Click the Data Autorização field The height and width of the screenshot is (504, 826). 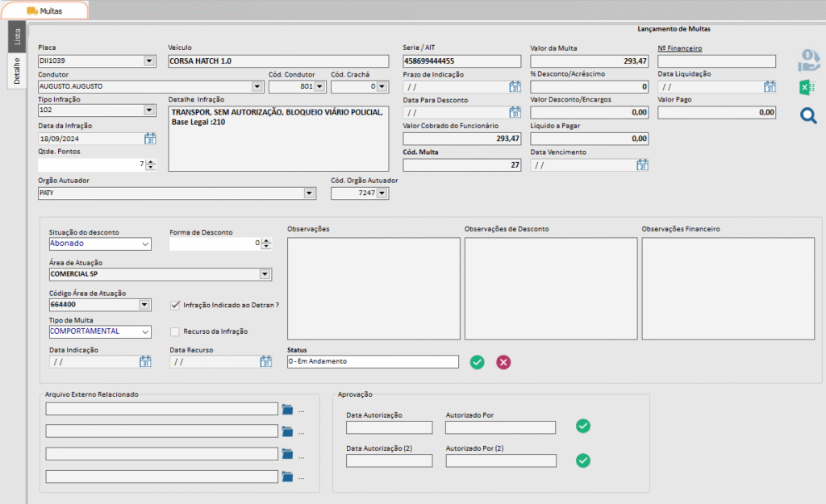click(390, 427)
